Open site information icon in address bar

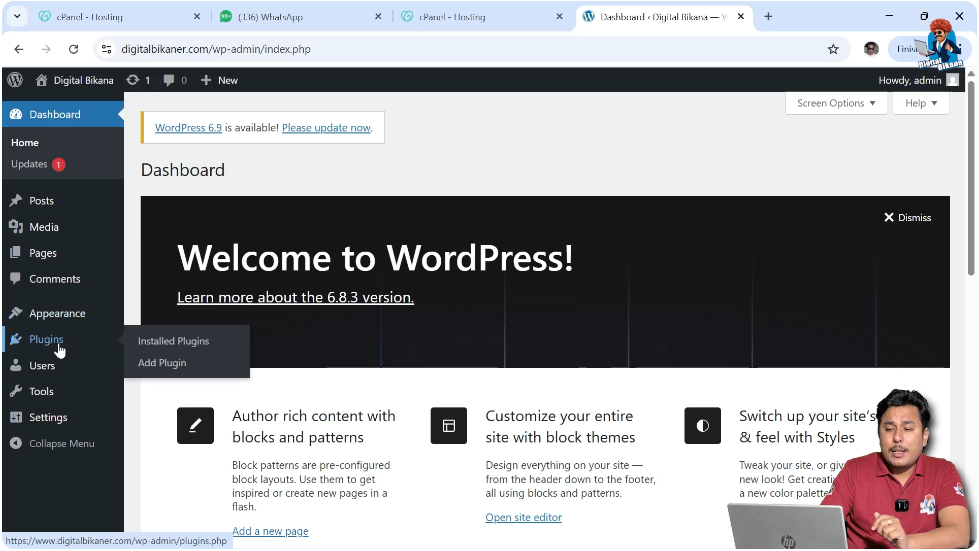point(107,49)
